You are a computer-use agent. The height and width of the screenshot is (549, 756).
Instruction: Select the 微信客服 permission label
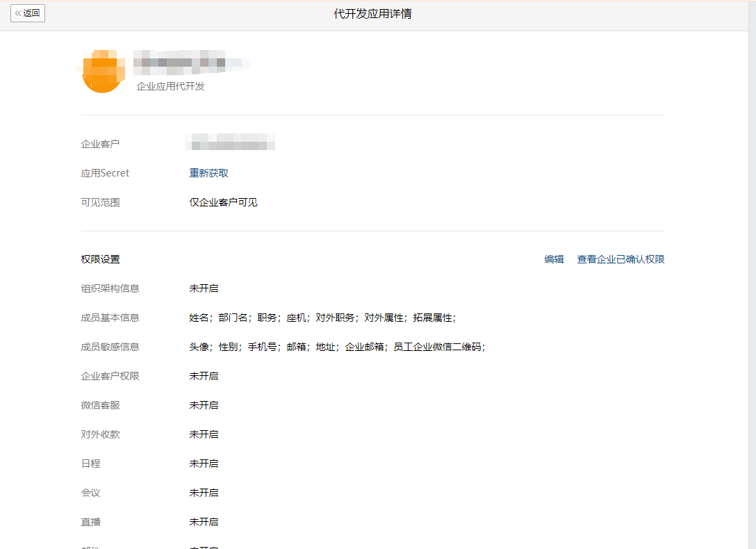click(x=100, y=405)
